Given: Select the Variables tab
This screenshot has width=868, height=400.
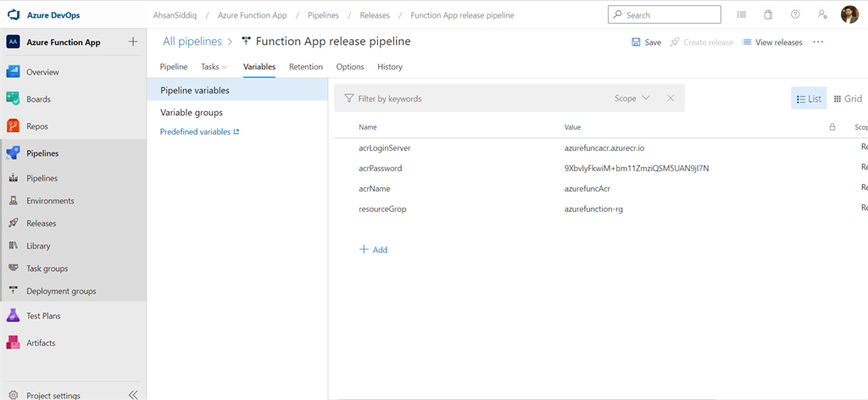Looking at the screenshot, I should tap(259, 66).
